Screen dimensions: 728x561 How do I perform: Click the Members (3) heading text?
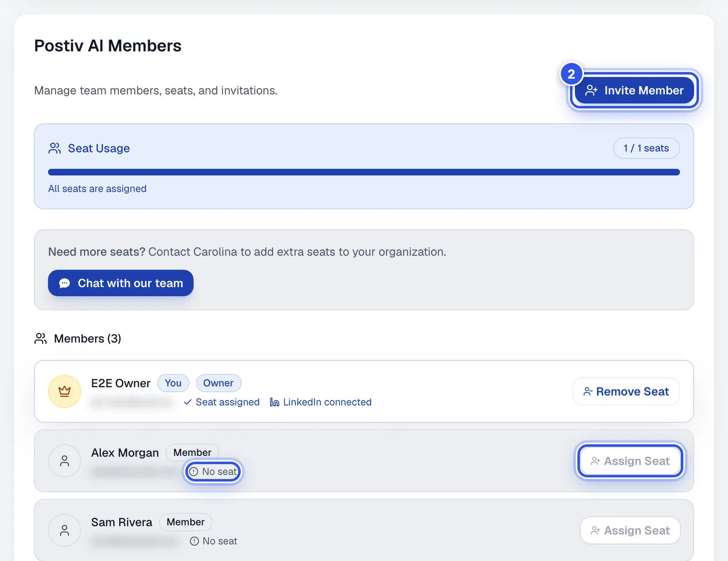[87, 339]
